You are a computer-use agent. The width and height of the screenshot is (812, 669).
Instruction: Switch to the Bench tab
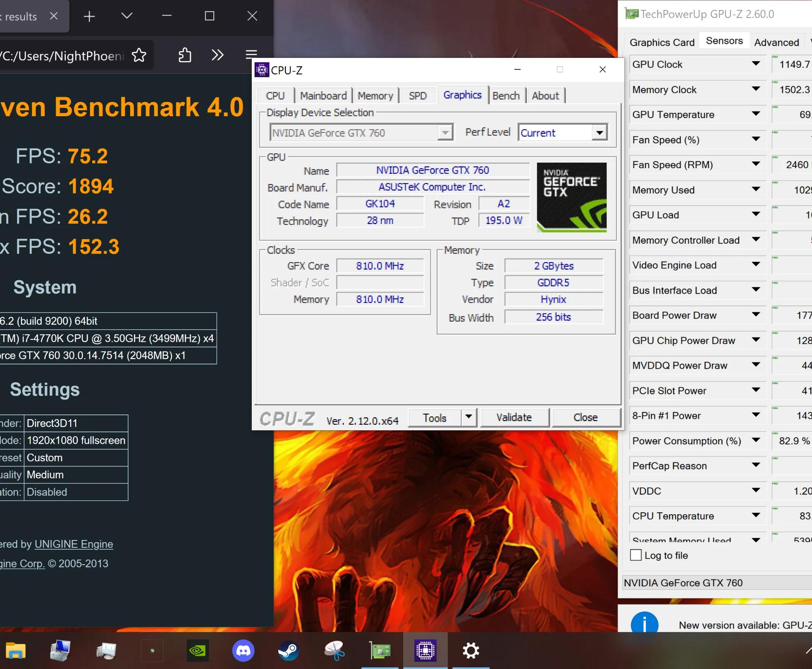(x=506, y=96)
